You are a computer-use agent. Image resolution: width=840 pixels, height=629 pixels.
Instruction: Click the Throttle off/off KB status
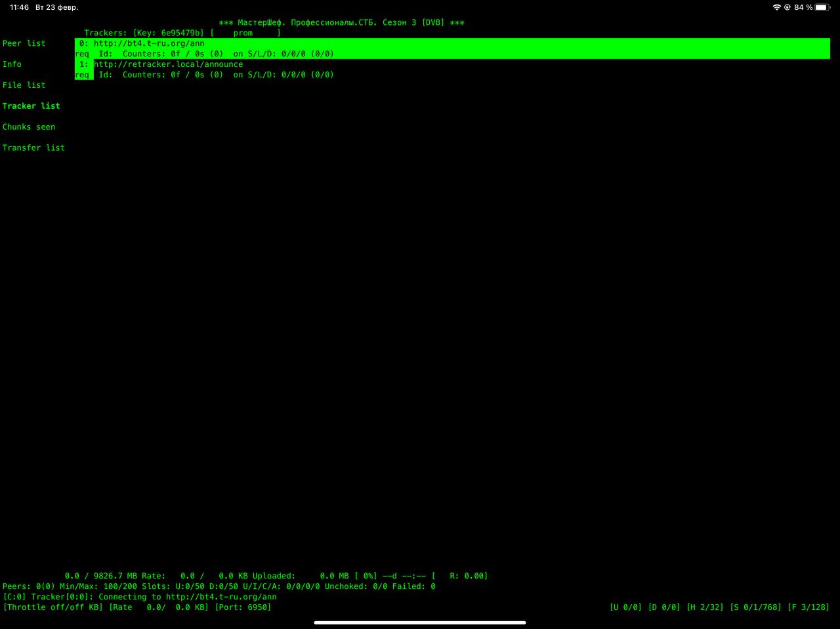pyautogui.click(x=53, y=607)
